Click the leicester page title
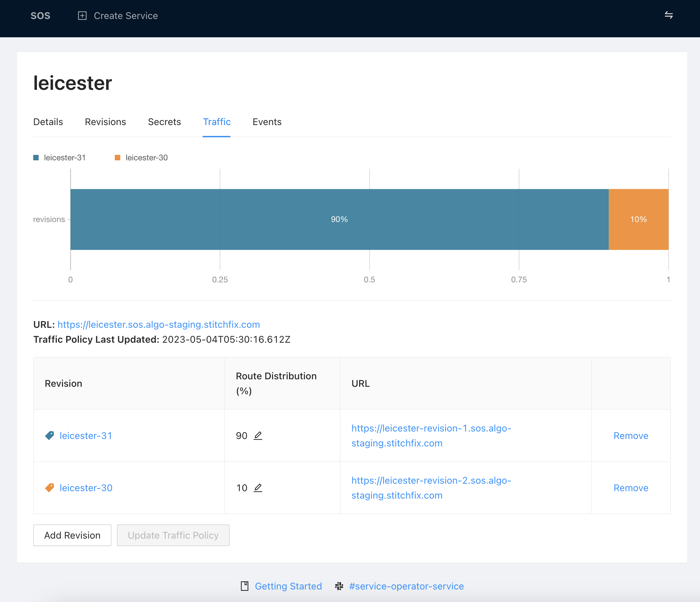 click(73, 83)
